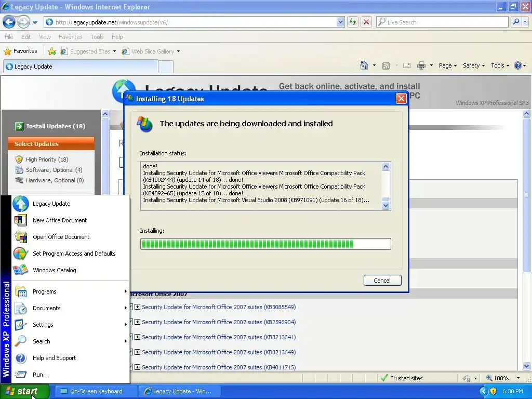The height and width of the screenshot is (399, 532).
Task: Click the Add to Favorites Bar icon
Action: click(52, 51)
